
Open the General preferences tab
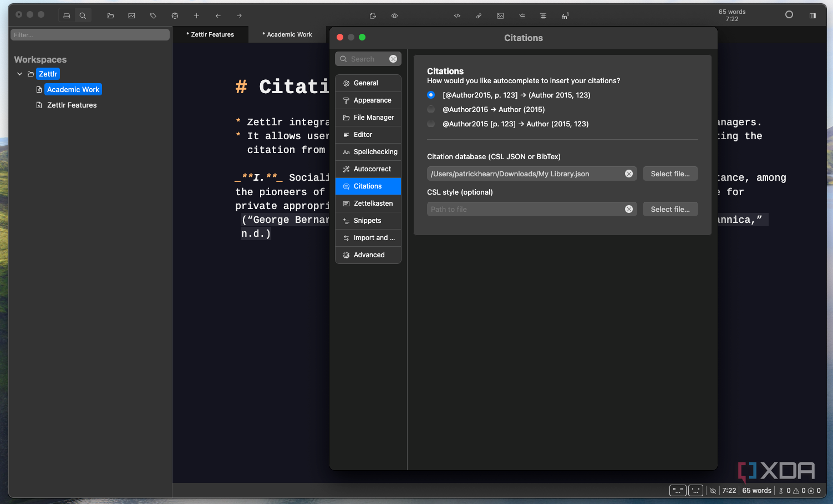368,83
